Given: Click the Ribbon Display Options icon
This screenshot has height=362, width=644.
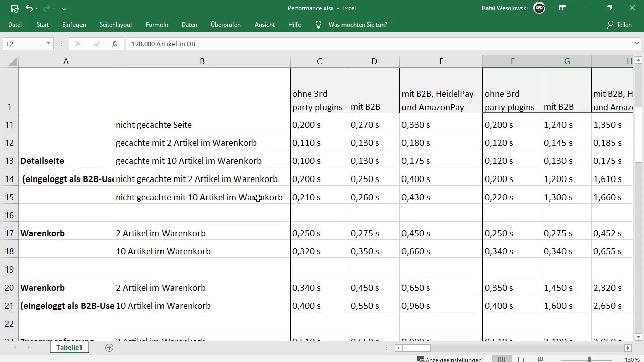Looking at the screenshot, I should (563, 8).
